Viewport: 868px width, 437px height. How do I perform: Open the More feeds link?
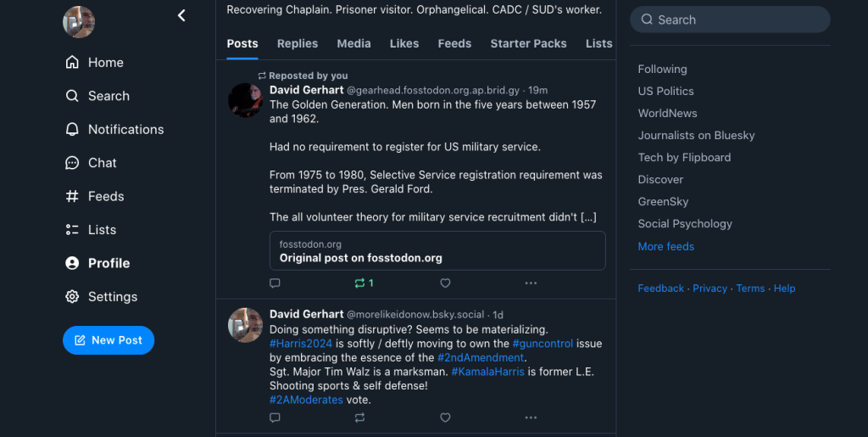point(666,247)
